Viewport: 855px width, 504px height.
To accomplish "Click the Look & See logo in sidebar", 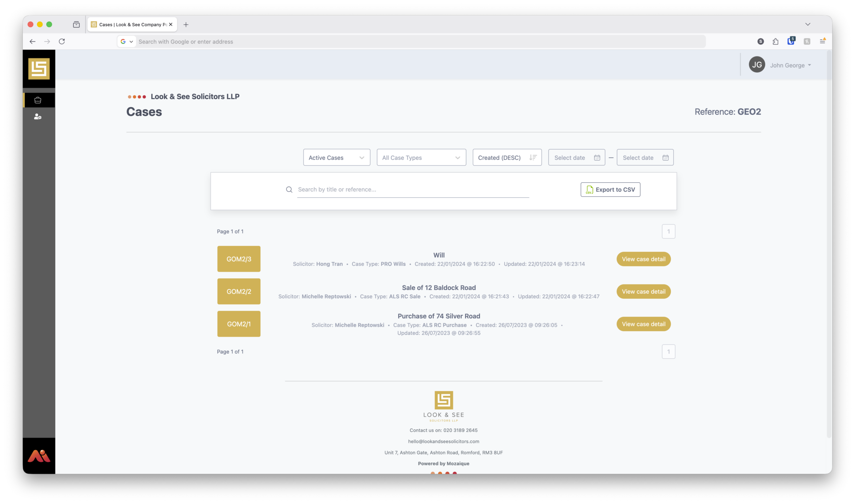I will [39, 69].
